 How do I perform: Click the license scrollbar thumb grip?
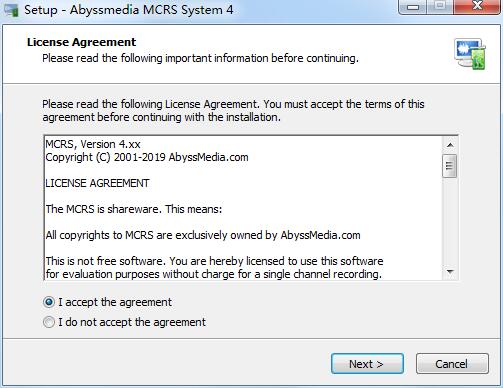tap(450, 166)
